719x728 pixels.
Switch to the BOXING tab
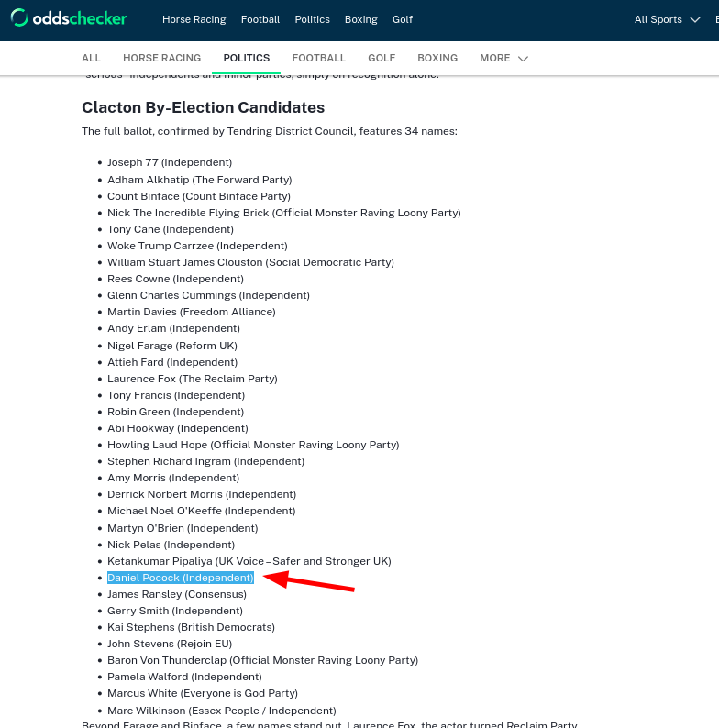[437, 58]
